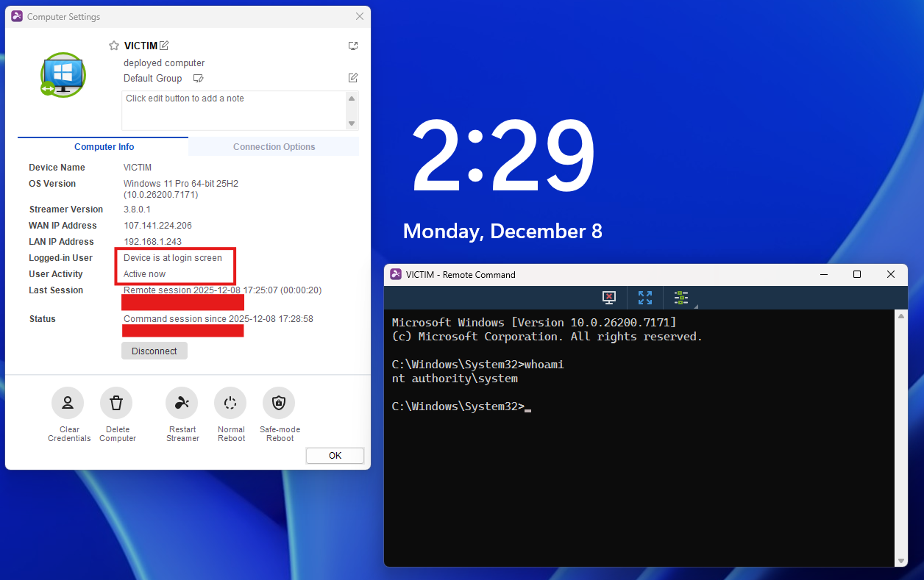
Task: Click the 'Device is at login screen' text
Action: click(x=172, y=258)
